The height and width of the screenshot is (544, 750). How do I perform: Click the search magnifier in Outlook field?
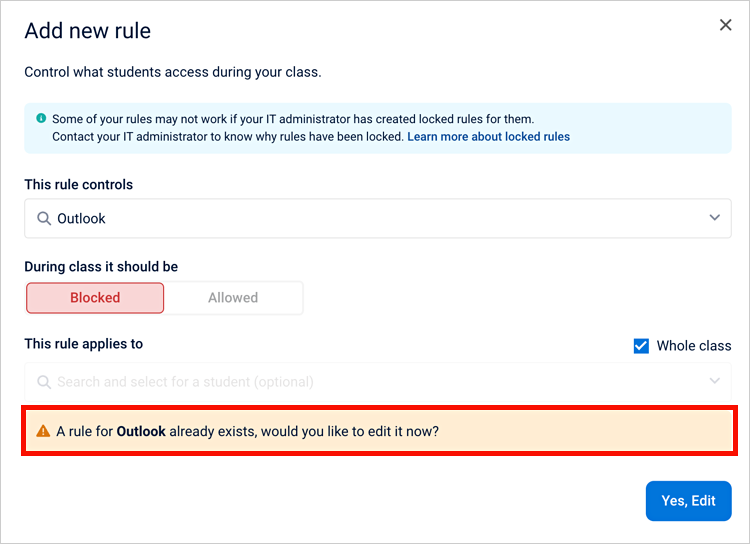[44, 218]
